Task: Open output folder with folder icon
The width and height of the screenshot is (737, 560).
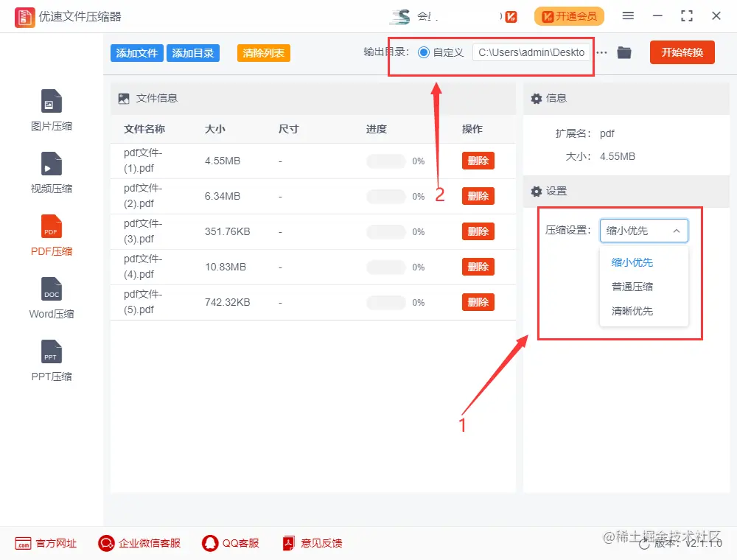Action: (624, 52)
